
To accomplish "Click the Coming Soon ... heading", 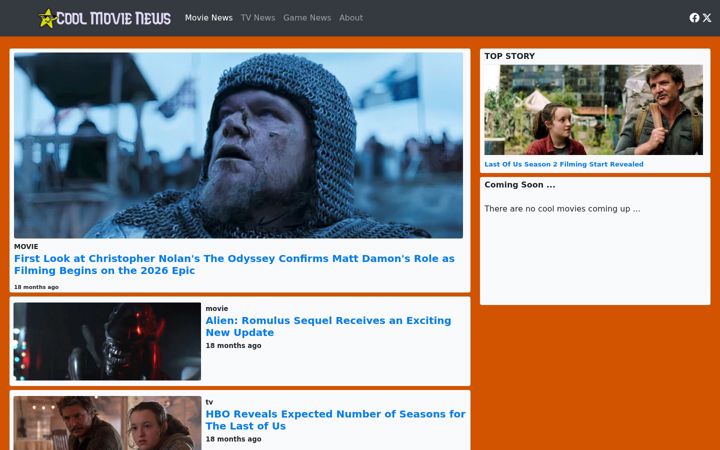I will coord(520,185).
